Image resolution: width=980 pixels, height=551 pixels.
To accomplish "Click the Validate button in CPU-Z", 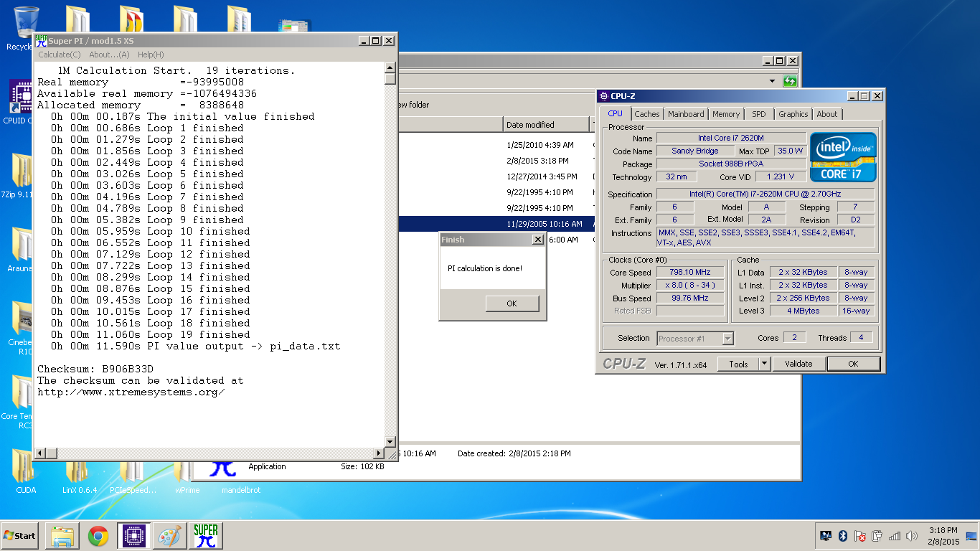I will click(798, 364).
